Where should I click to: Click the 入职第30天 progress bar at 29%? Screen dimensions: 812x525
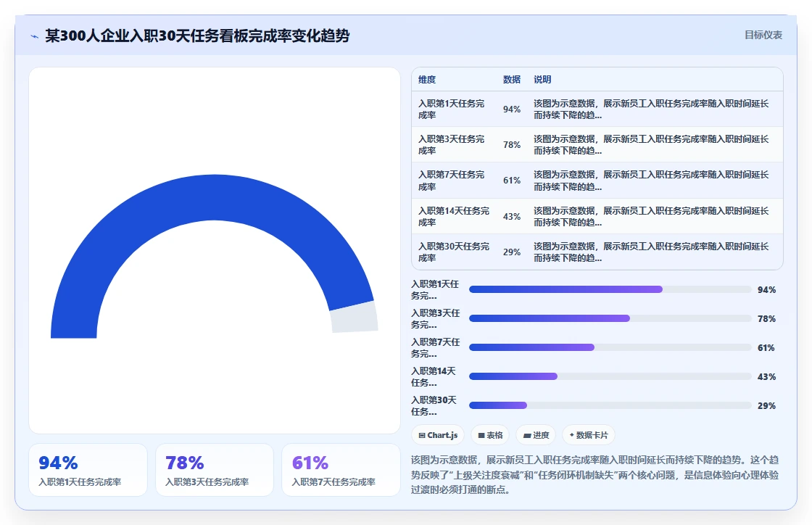coord(610,405)
